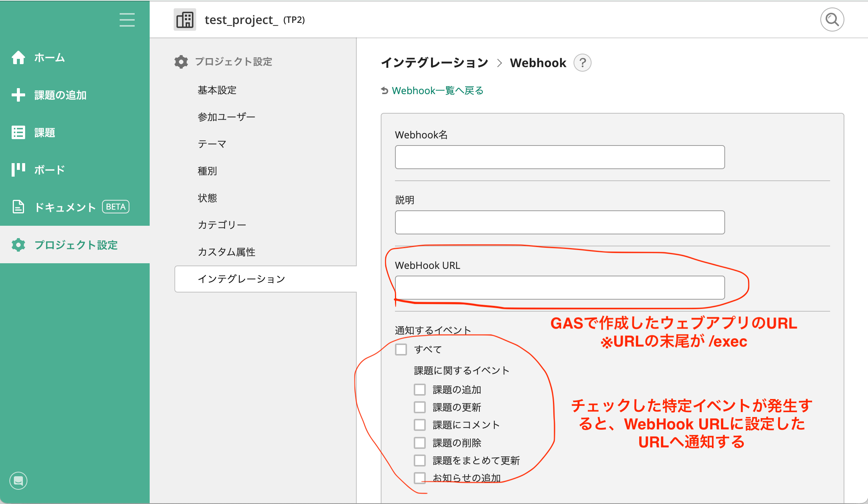Enable the 課題の追加 event checkbox

pos(420,390)
